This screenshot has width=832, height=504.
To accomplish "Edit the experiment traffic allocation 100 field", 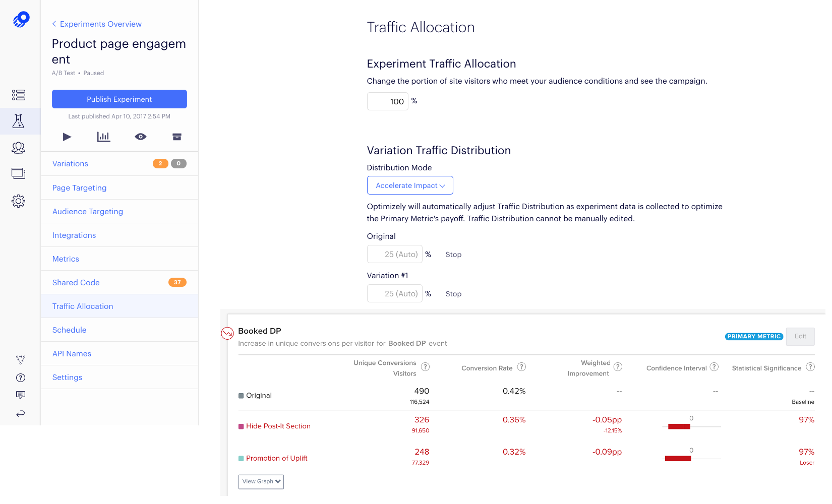I will (x=388, y=101).
